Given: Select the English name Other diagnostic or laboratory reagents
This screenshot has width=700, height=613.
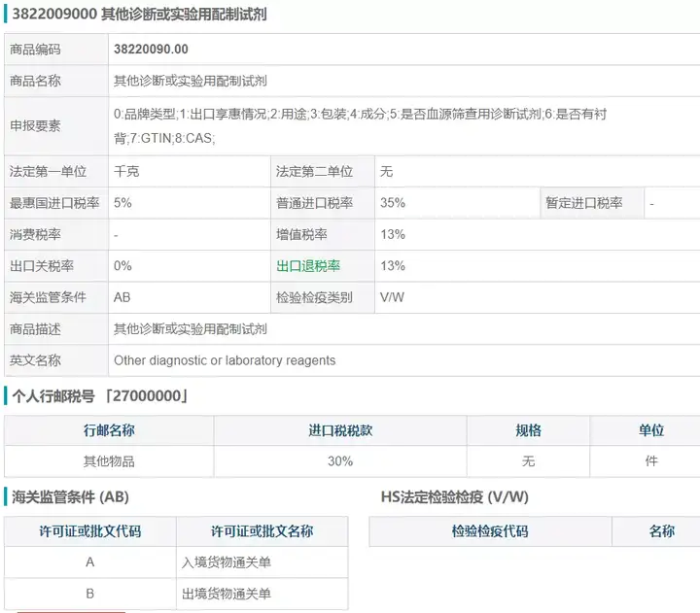Looking at the screenshot, I should 225,360.
